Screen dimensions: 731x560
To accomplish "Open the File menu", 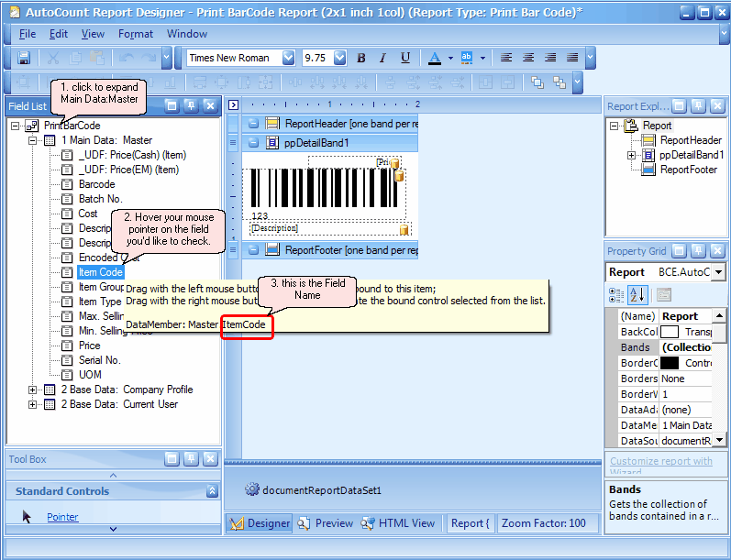I will [27, 34].
